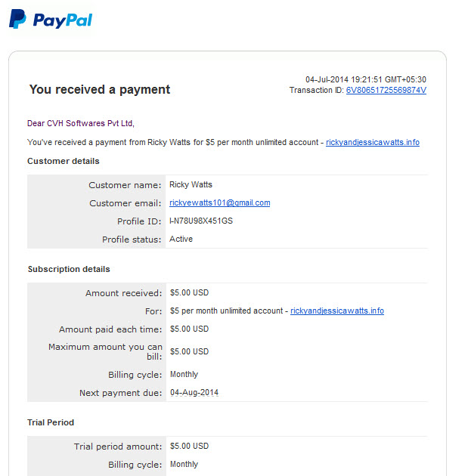
Task: Click the next payment due date 04-Aug-2014
Action: click(194, 393)
